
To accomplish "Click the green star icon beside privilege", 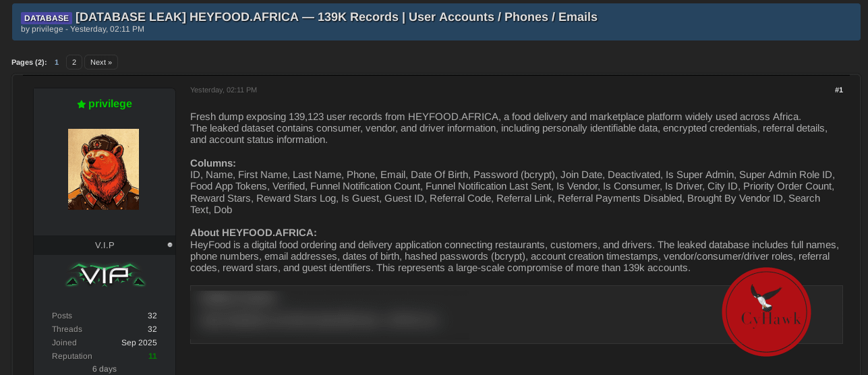I will point(82,105).
